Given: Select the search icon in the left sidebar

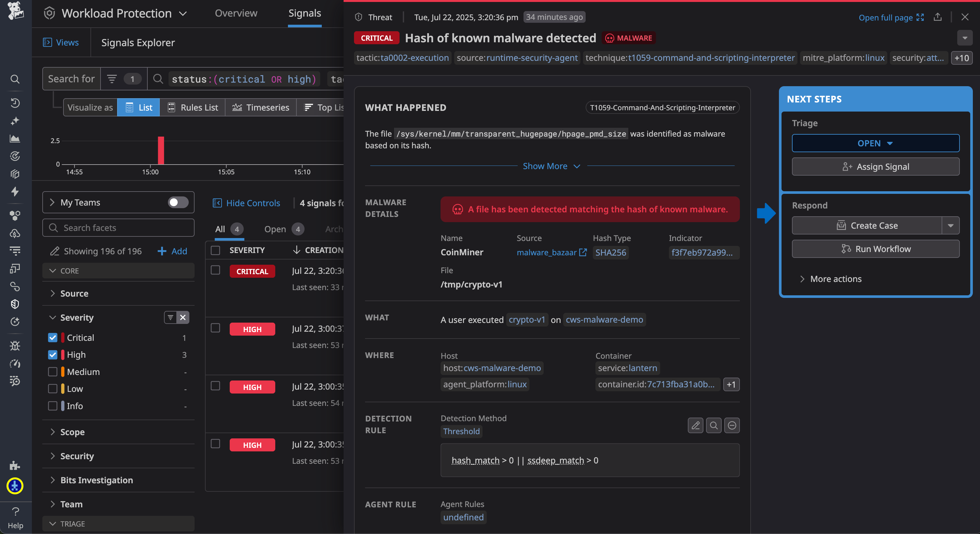Looking at the screenshot, I should click(x=15, y=79).
